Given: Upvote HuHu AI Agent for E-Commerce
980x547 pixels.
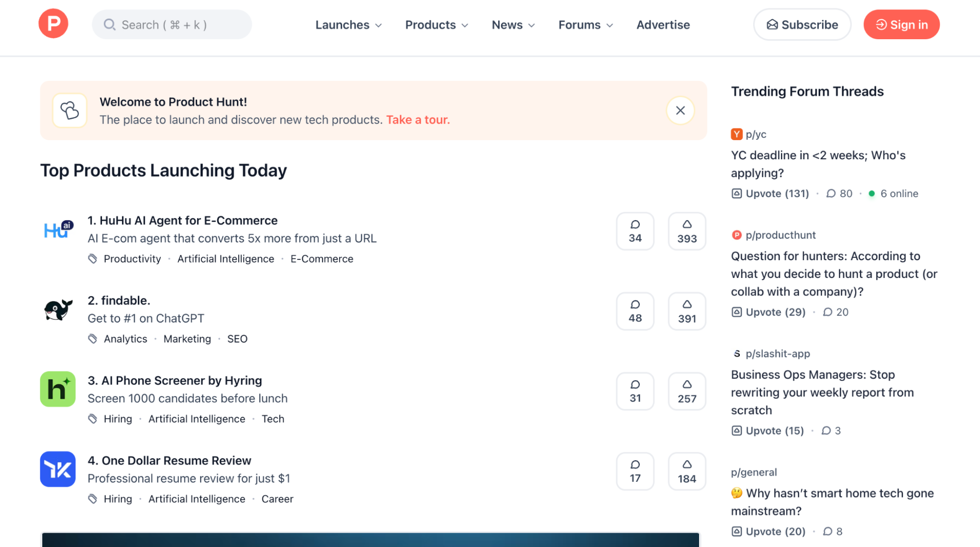Looking at the screenshot, I should [x=686, y=231].
